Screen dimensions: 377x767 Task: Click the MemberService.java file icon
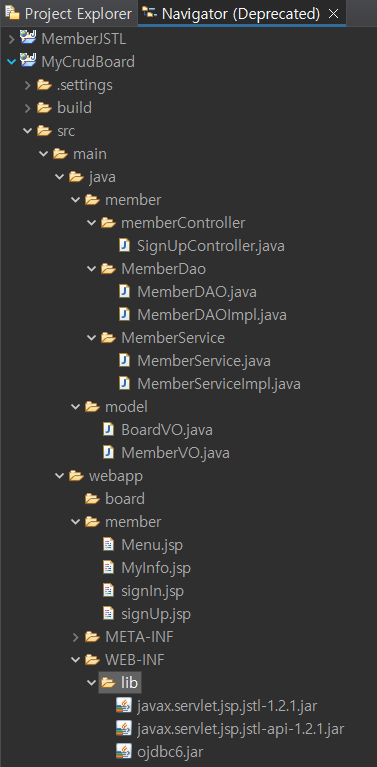(125, 361)
